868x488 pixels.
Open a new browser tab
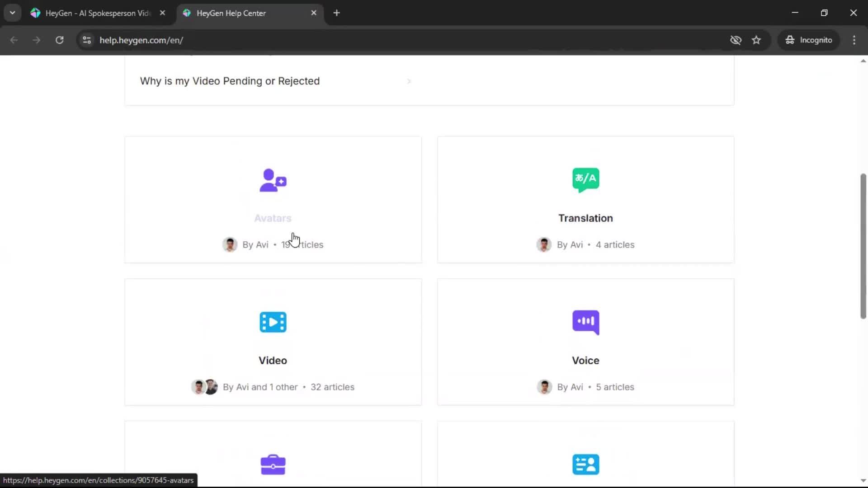(336, 13)
